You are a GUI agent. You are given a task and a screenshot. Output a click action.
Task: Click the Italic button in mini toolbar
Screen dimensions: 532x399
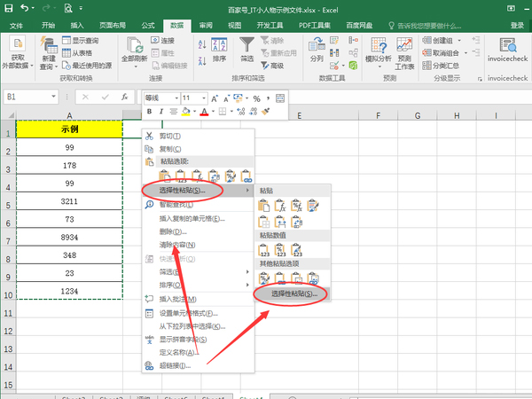161,112
